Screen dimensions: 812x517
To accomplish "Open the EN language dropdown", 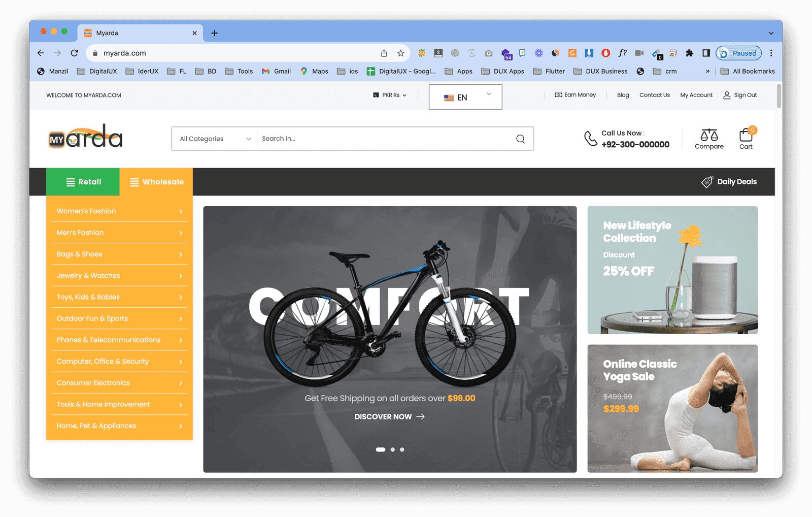I will (x=465, y=97).
